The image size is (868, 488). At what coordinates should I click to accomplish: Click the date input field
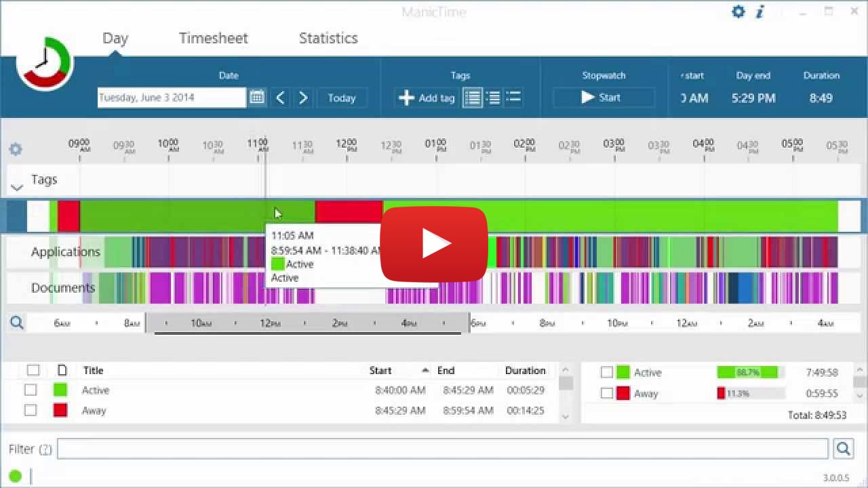172,98
